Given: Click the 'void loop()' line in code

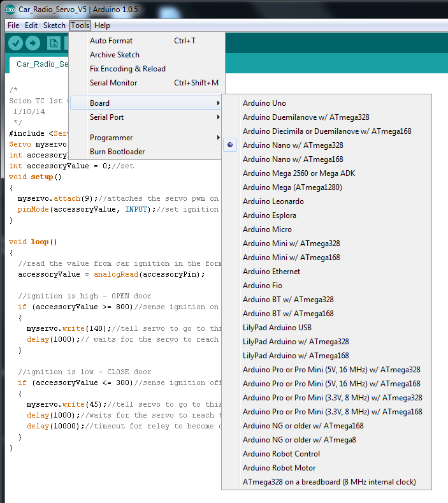Looking at the screenshot, I should click(33, 242).
